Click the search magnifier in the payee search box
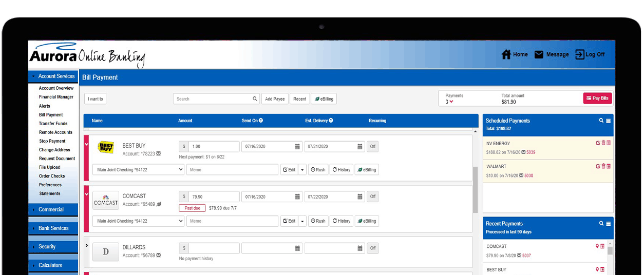 [x=255, y=99]
